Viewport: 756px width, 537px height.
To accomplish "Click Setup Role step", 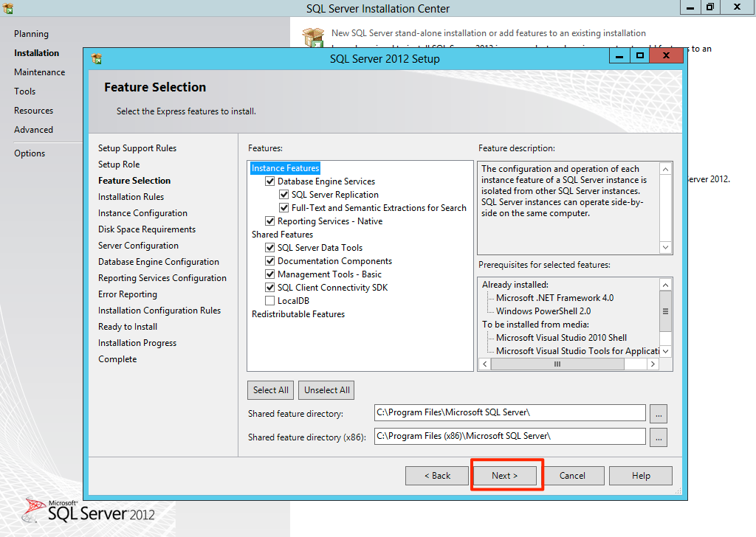I will point(119,164).
